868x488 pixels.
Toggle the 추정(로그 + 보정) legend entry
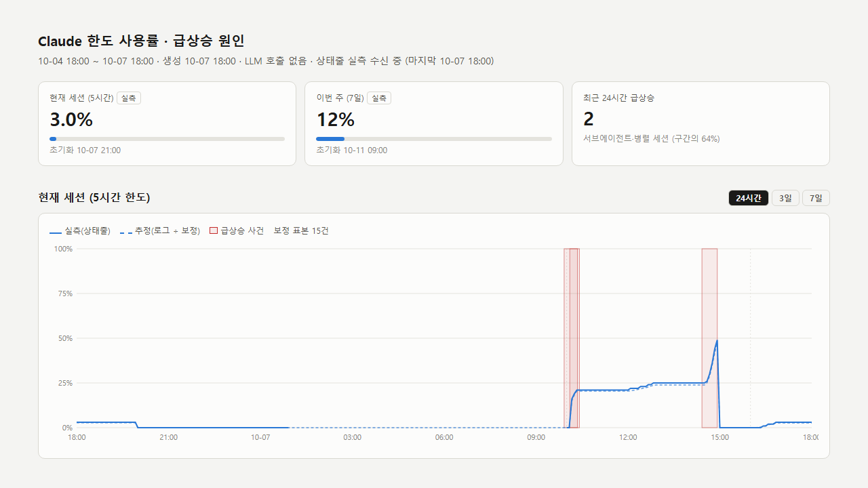(x=160, y=231)
